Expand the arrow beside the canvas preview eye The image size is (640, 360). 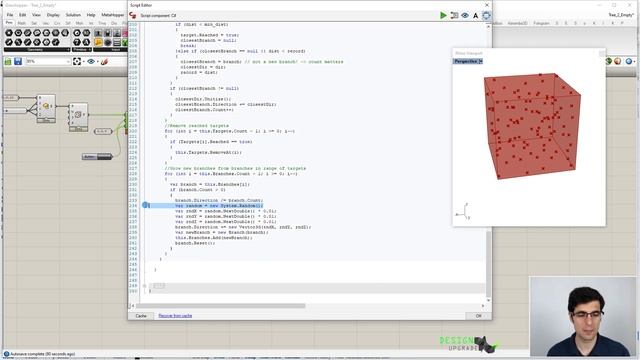pos(97,62)
